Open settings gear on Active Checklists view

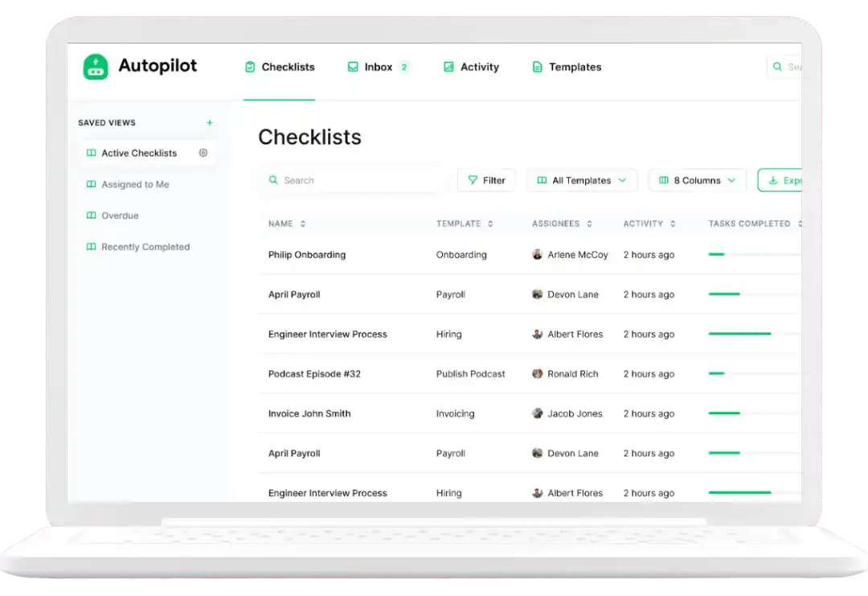[203, 153]
